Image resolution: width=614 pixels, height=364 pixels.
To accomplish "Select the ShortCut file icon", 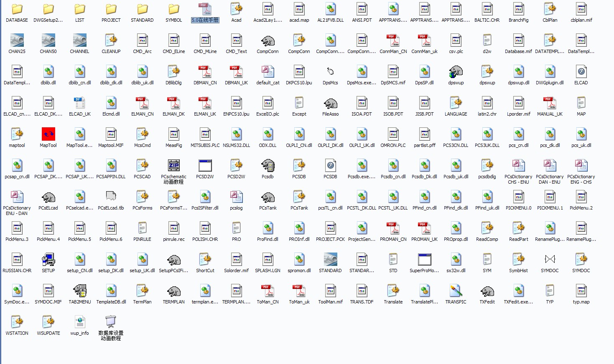I will (x=205, y=259).
